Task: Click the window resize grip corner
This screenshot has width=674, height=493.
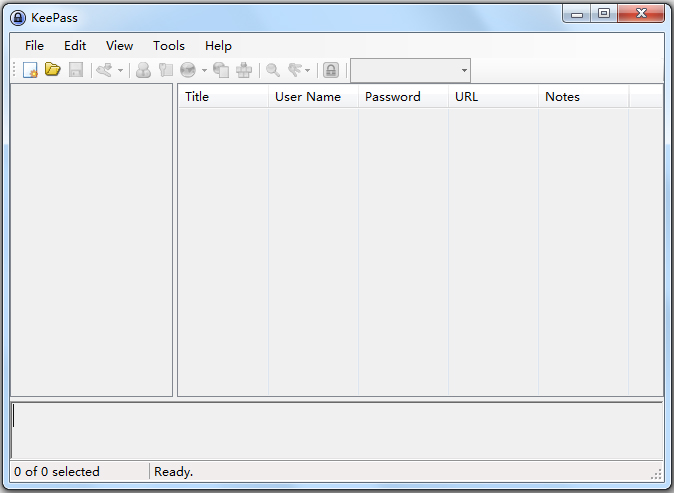Action: [656, 474]
